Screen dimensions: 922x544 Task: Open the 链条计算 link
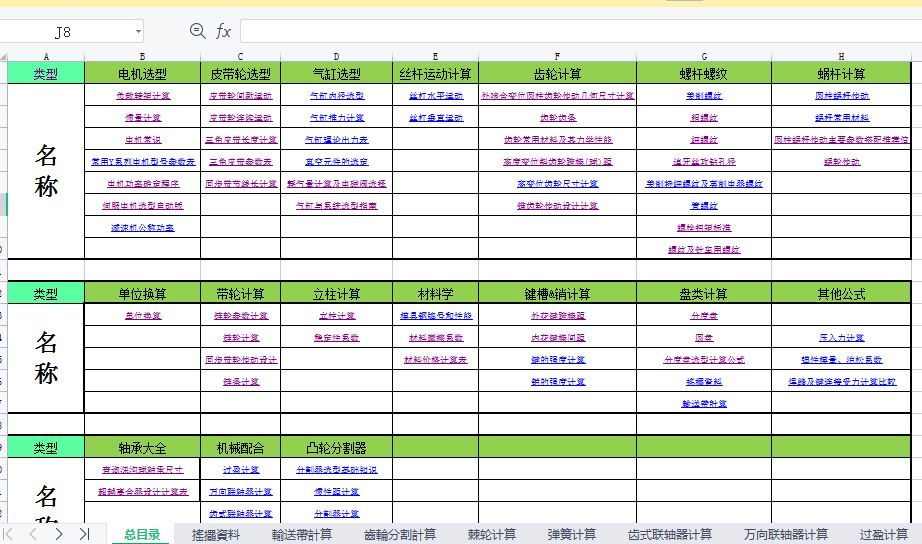click(x=241, y=381)
